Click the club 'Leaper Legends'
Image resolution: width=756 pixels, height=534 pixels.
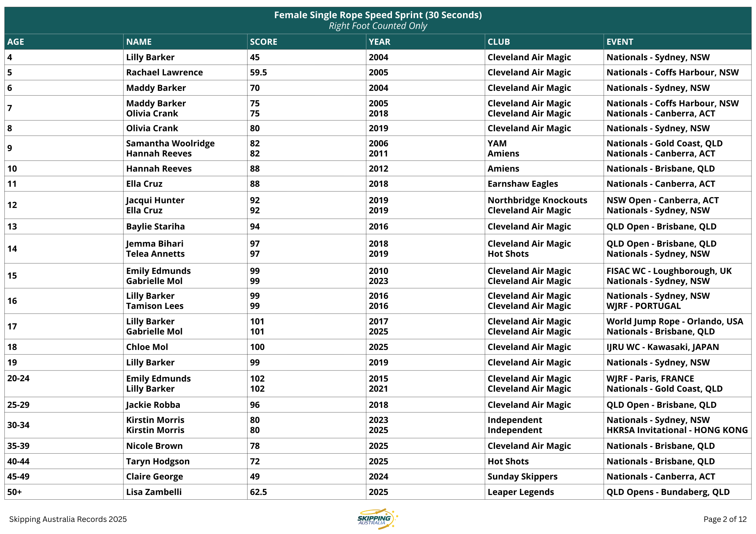[x=521, y=492]
